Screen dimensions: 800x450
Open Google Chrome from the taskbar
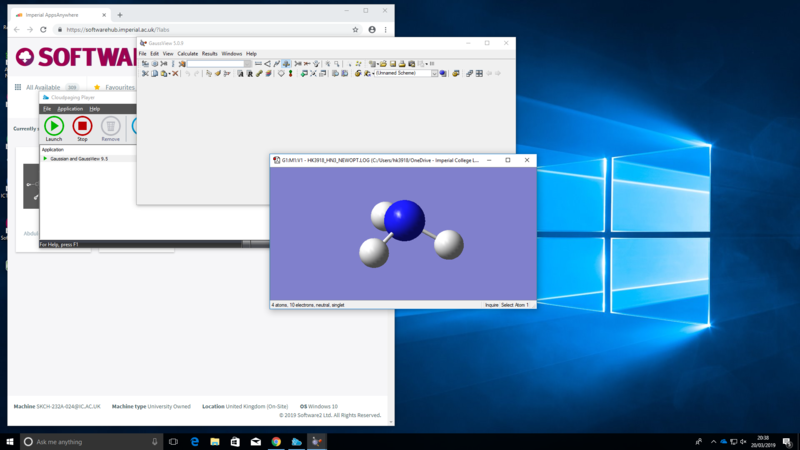[275, 441]
